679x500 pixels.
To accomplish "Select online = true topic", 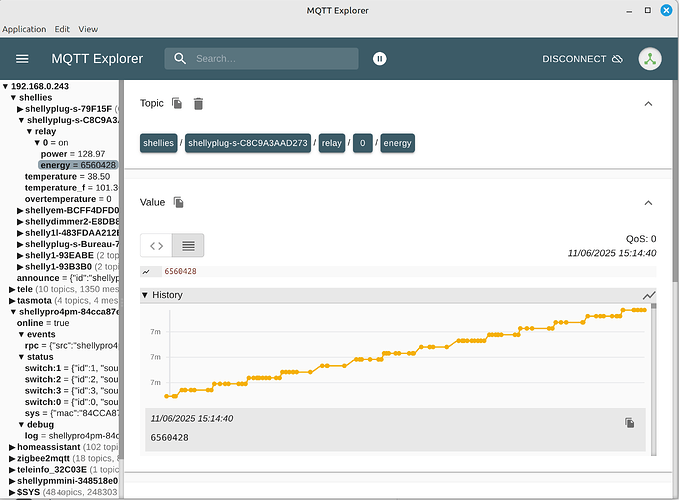I will pos(43,323).
